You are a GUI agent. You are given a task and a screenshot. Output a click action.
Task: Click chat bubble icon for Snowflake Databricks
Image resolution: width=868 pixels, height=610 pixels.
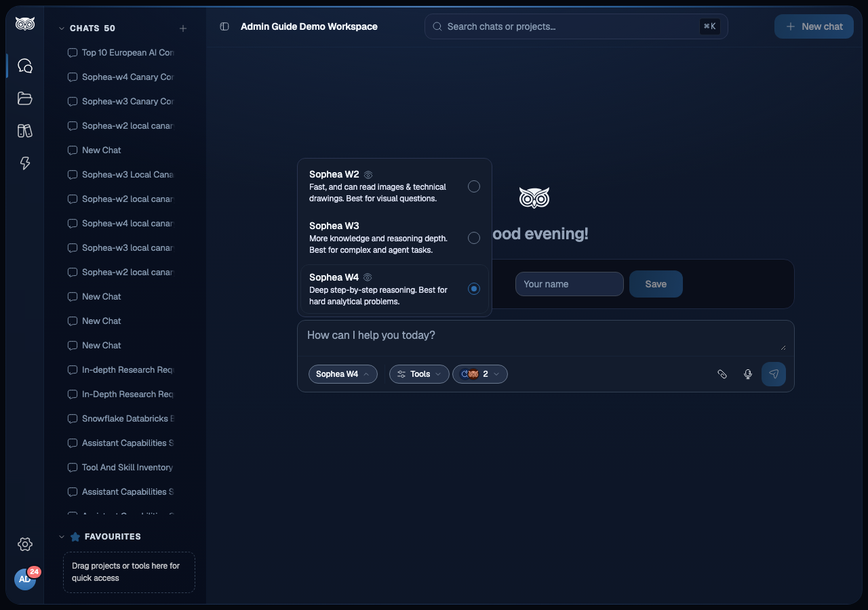tap(73, 419)
